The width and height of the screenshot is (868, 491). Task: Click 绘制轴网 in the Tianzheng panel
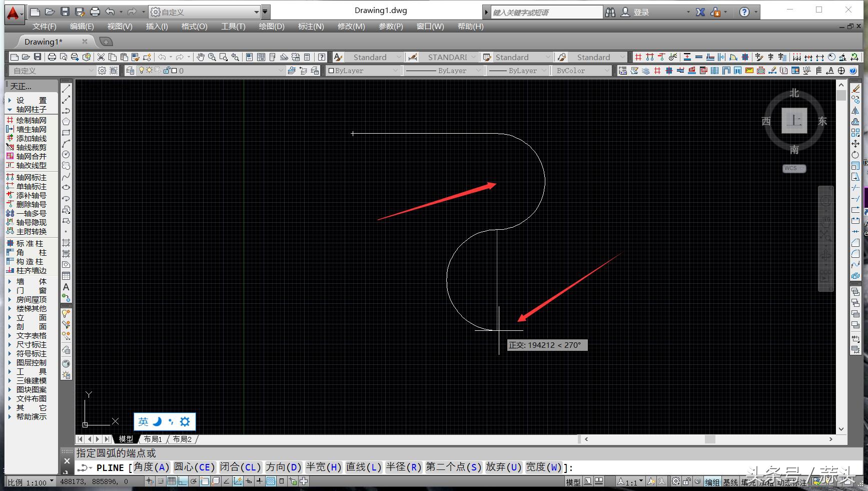tap(31, 120)
